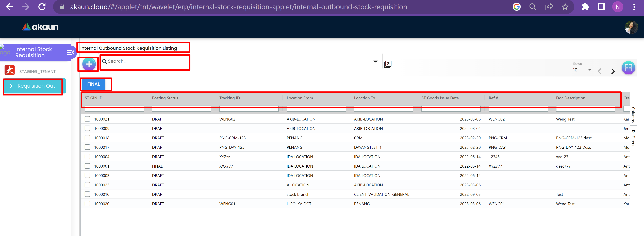Collapse the sidebar menu toggle icon
644x236 pixels.
click(70, 52)
